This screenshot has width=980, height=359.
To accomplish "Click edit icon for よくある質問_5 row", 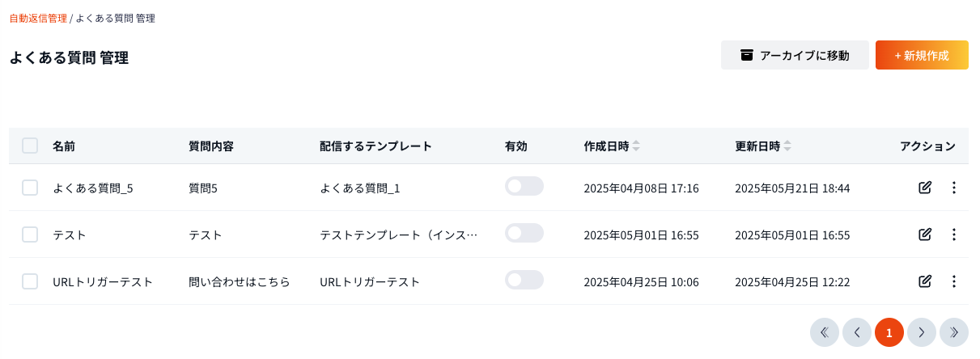I will pos(925,188).
